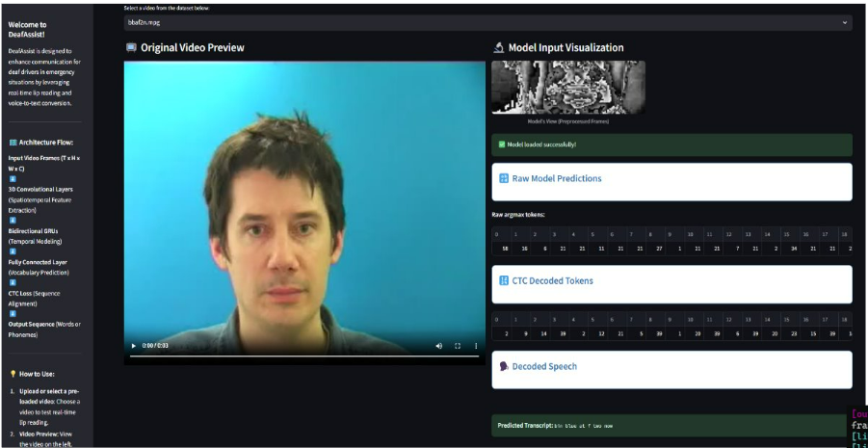Open the video in fullscreen
This screenshot has width=868, height=448.
click(x=458, y=346)
